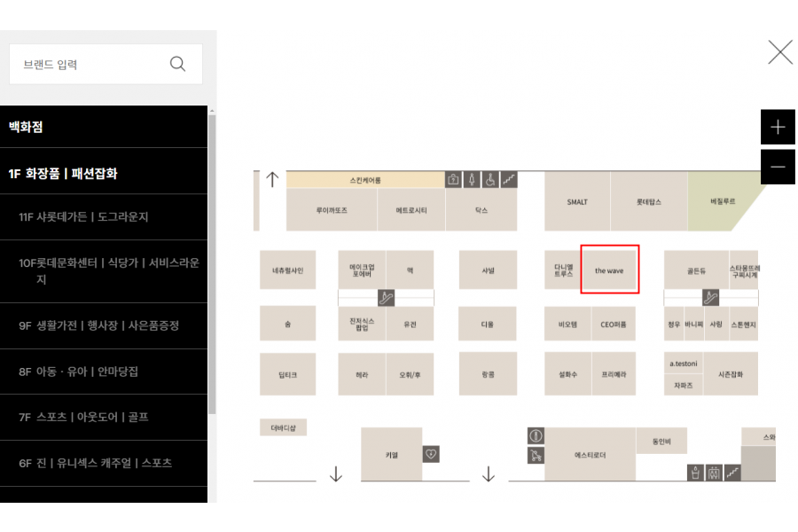Select the 랑콤 store block
This screenshot has width=798, height=532.
(488, 374)
